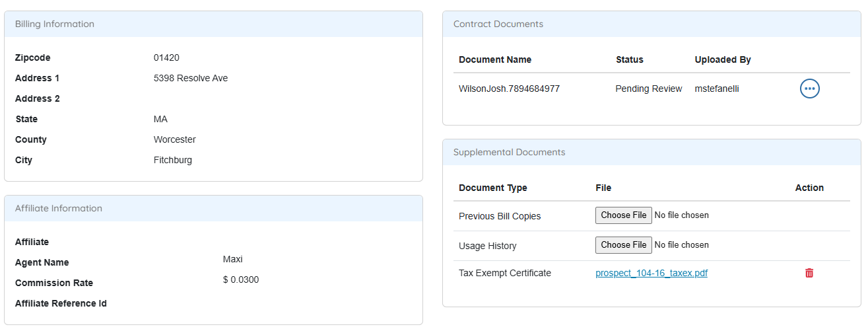Click the Supplemental Documents panel header
This screenshot has height=333, width=868.
click(509, 153)
